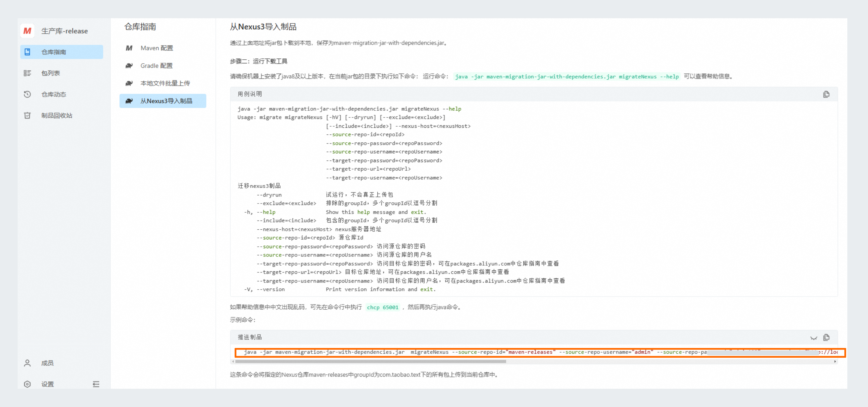
Task: Click the inline chcp 65001 code
Action: 382,307
